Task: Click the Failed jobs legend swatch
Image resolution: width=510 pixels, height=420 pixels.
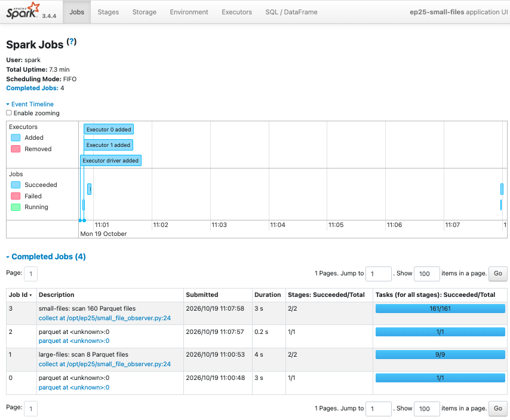Action: [16, 196]
